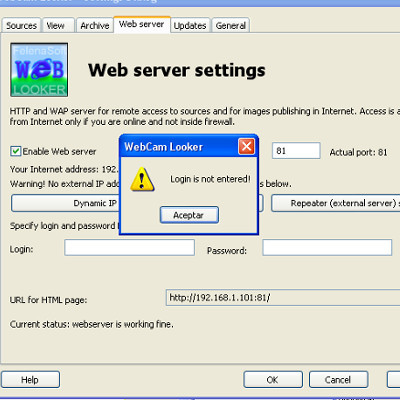Click the Dynamic IP button

coord(65,203)
